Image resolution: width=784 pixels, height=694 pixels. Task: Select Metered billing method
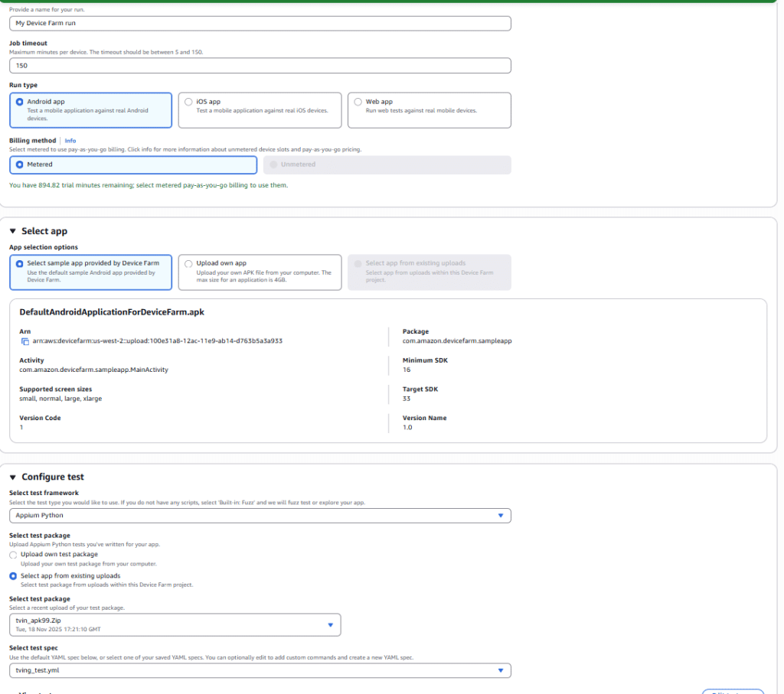[x=20, y=165]
